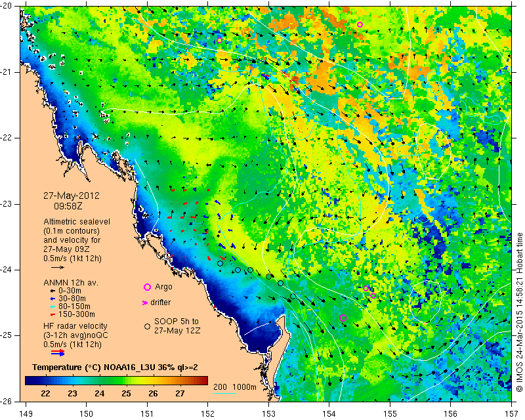Click the Argo float marker near 24.7S 154.2E

tap(343, 318)
